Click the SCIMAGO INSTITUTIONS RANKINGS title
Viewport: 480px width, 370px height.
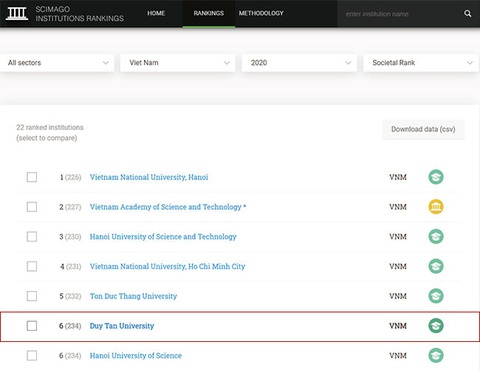79,14
